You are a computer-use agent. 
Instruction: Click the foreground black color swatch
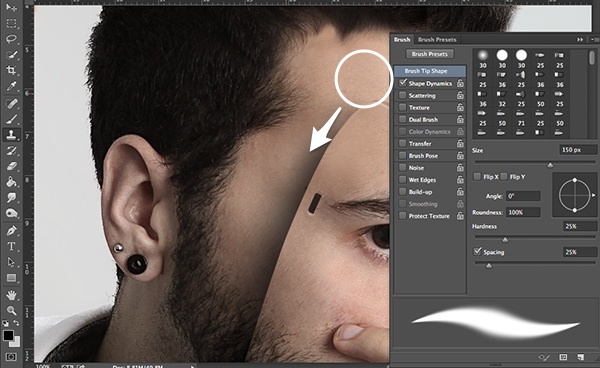pyautogui.click(x=8, y=335)
